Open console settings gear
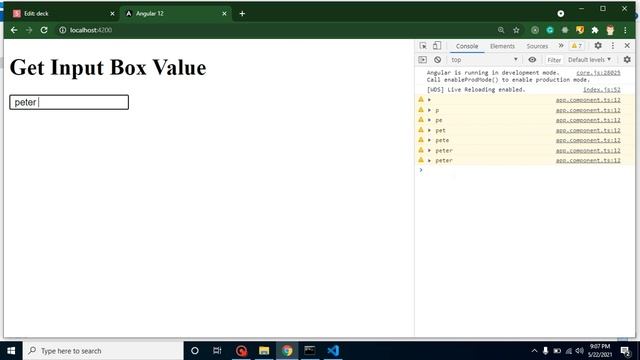 coord(627,60)
